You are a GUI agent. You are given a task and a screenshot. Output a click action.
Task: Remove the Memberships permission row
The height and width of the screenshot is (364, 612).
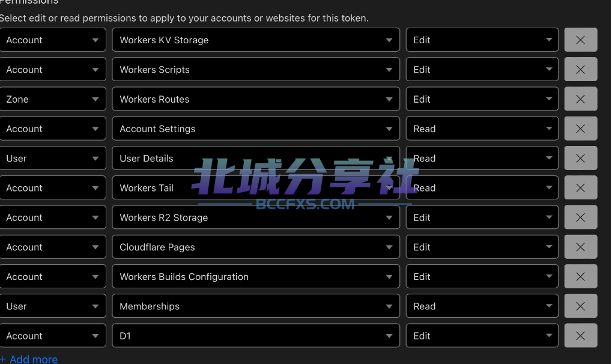[580, 306]
